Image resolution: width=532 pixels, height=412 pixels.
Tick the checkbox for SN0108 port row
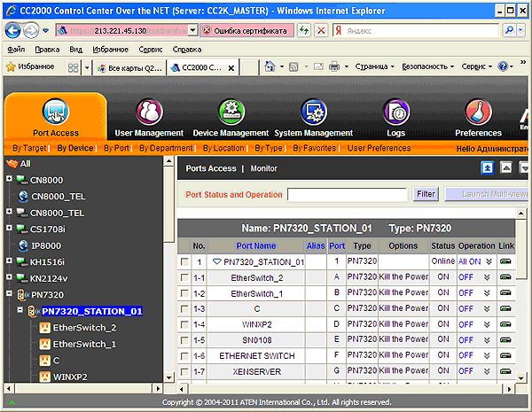[184, 339]
